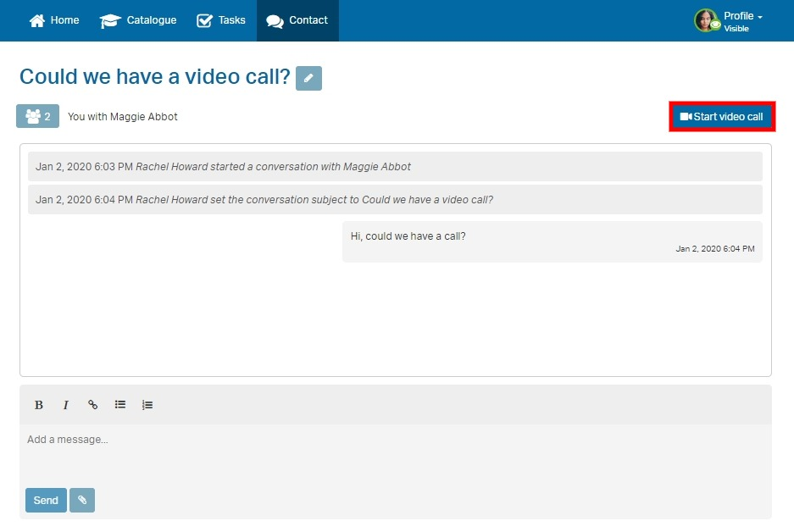Click the Catalogue graduation-cap icon
This screenshot has height=532, width=794.
(x=109, y=20)
